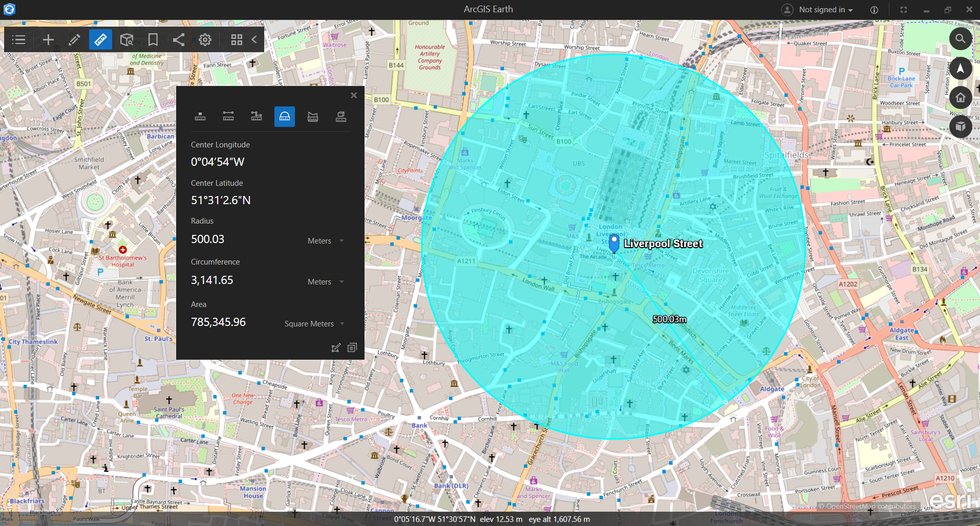Click the 500.03m radius label on map
The height and width of the screenshot is (526, 980).
[x=670, y=319]
